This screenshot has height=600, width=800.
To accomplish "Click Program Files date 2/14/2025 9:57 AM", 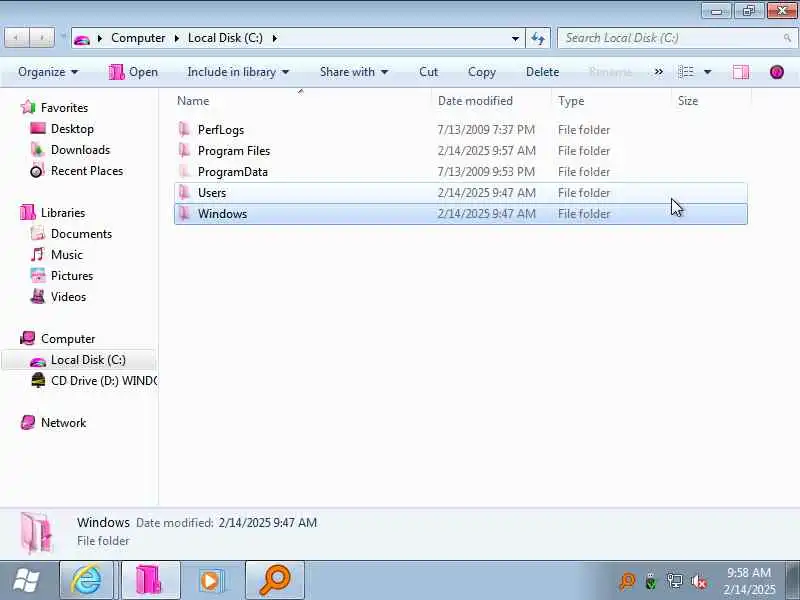I will pos(486,151).
